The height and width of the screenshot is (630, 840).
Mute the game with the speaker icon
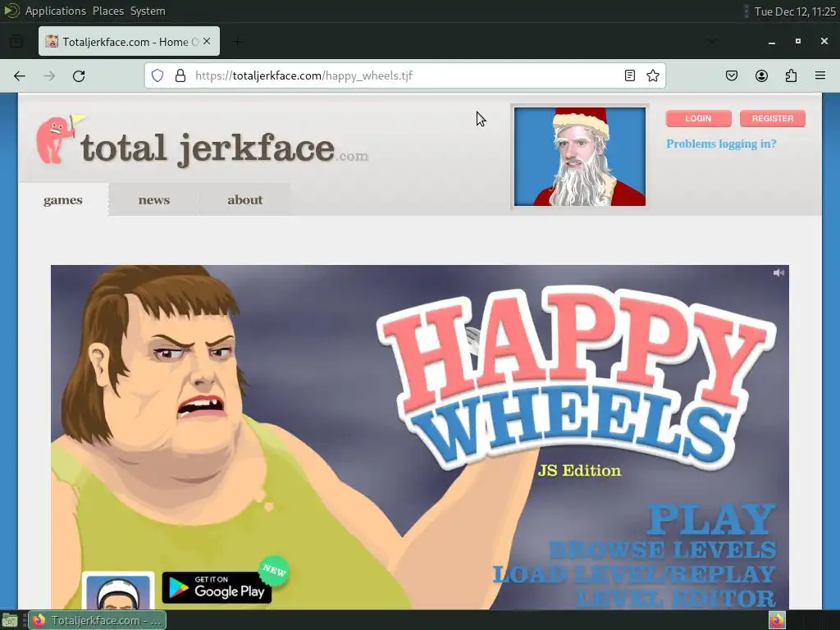click(x=778, y=272)
